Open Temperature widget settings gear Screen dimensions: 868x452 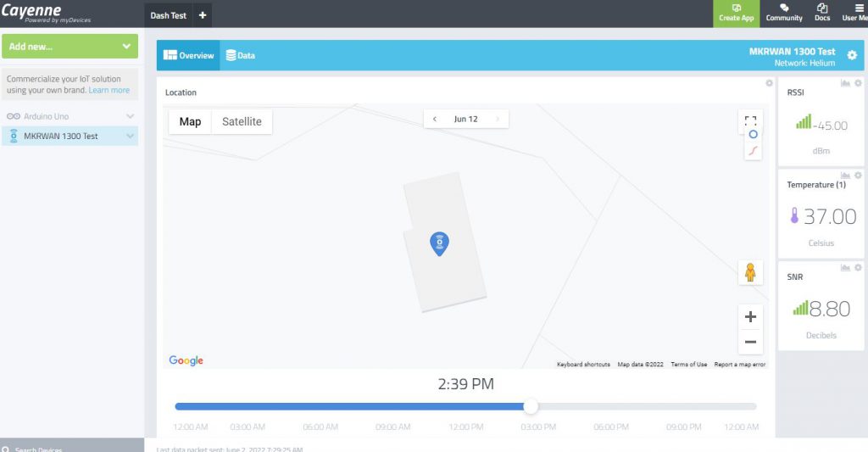click(x=858, y=175)
